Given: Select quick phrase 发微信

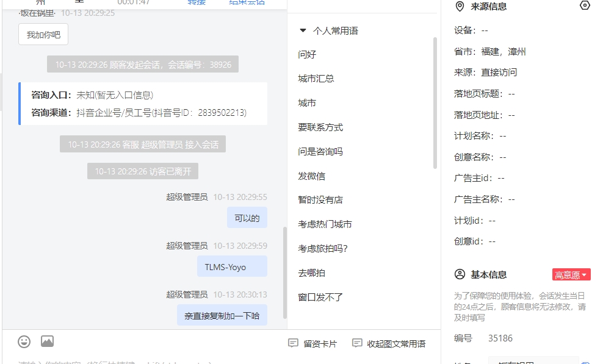Looking at the screenshot, I should point(311,176).
